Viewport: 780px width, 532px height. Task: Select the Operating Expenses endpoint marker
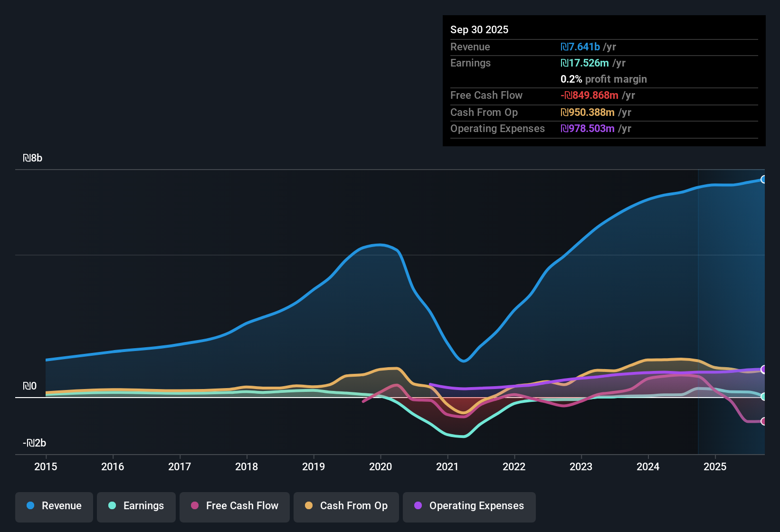(x=764, y=370)
